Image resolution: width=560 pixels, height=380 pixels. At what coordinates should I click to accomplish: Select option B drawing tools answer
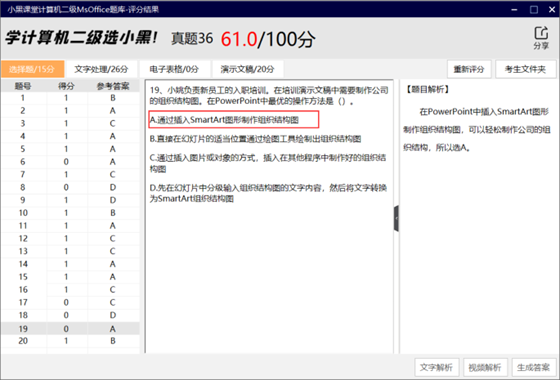coord(255,139)
